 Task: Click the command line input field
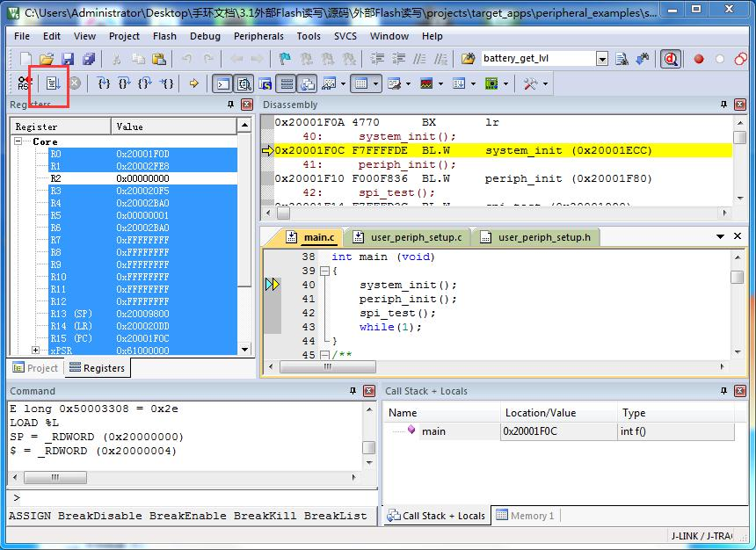[x=193, y=497]
